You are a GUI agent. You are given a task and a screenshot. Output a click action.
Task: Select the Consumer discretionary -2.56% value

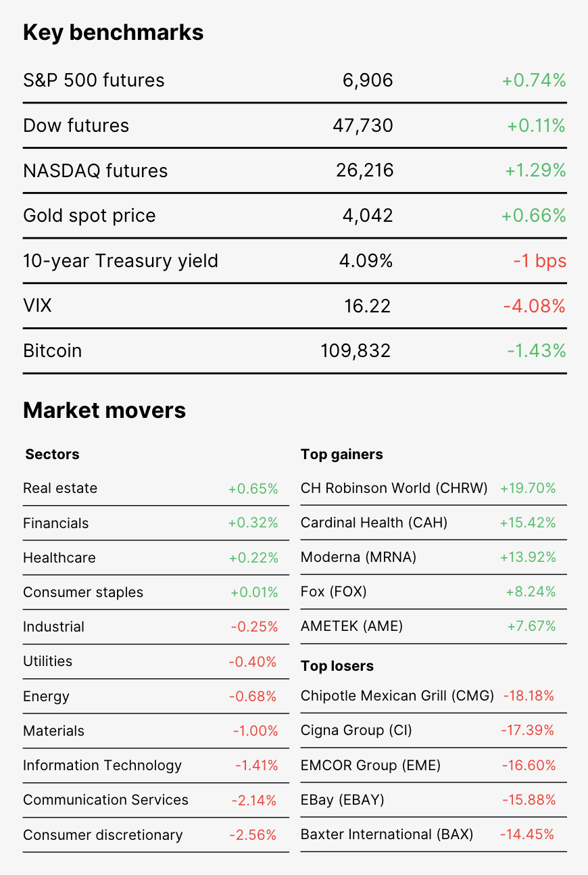[x=253, y=835]
